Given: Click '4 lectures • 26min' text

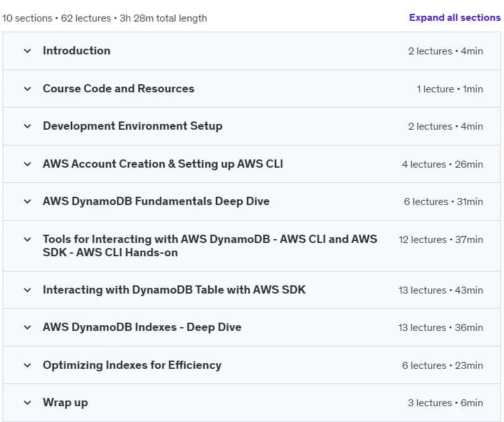Looking at the screenshot, I should pos(443,164).
